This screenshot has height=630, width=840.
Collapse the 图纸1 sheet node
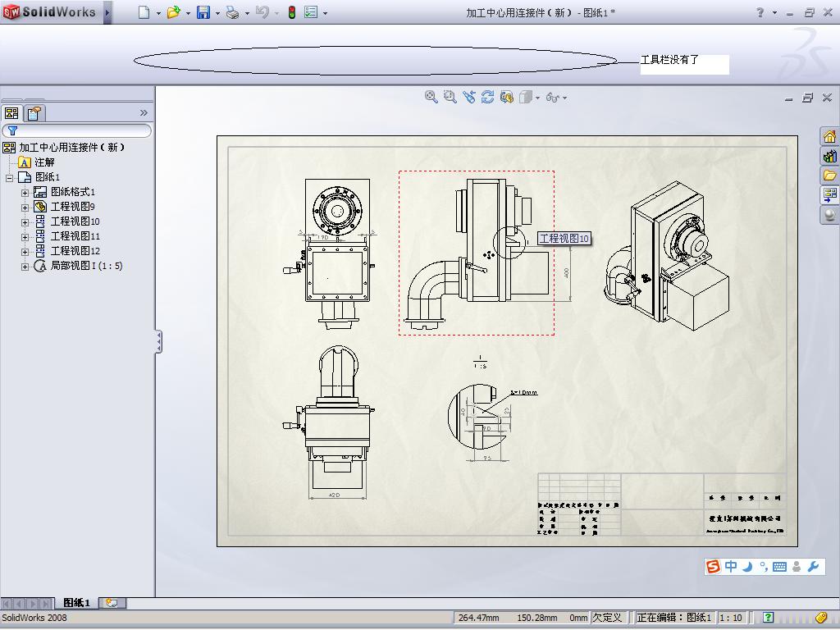point(10,177)
